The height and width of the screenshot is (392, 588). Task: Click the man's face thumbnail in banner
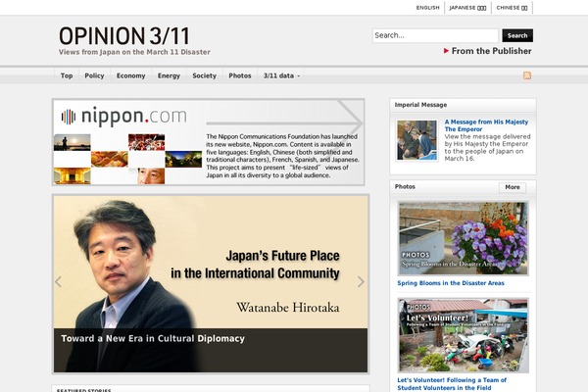tap(151, 176)
